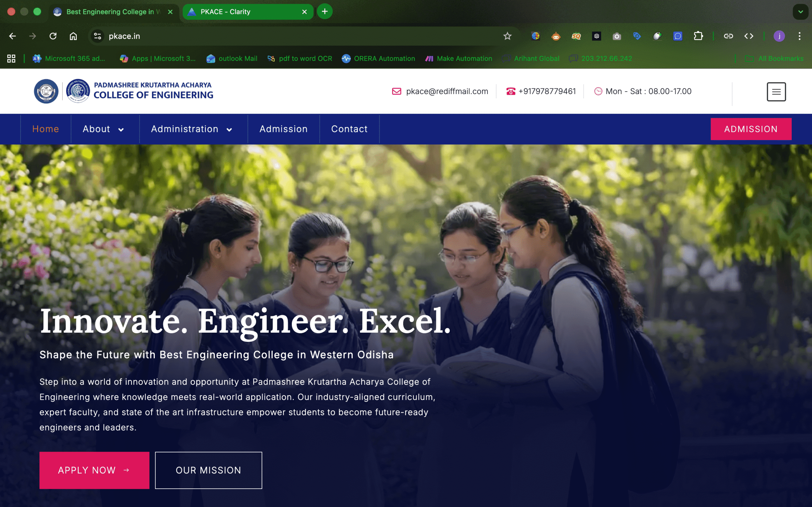Click the camera screenshot extension icon

click(617, 36)
